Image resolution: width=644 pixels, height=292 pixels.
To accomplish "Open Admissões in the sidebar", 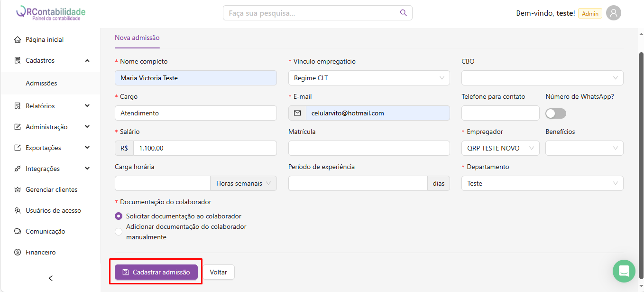I will [41, 83].
